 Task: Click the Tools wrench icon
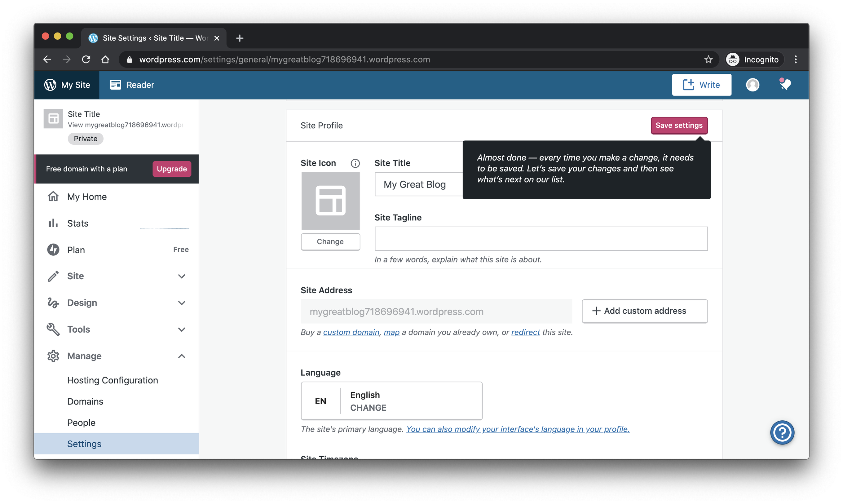pyautogui.click(x=53, y=329)
